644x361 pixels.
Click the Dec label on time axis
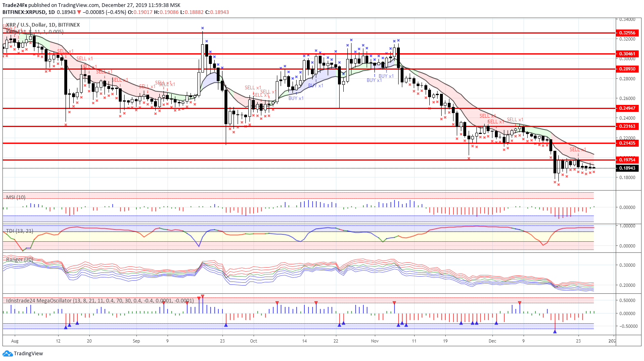[492, 341]
